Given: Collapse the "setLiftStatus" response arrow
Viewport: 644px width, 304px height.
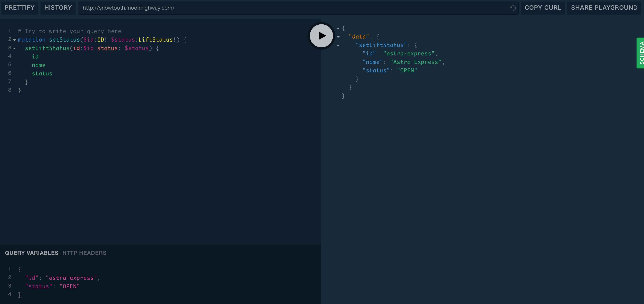Looking at the screenshot, I should [x=338, y=45].
